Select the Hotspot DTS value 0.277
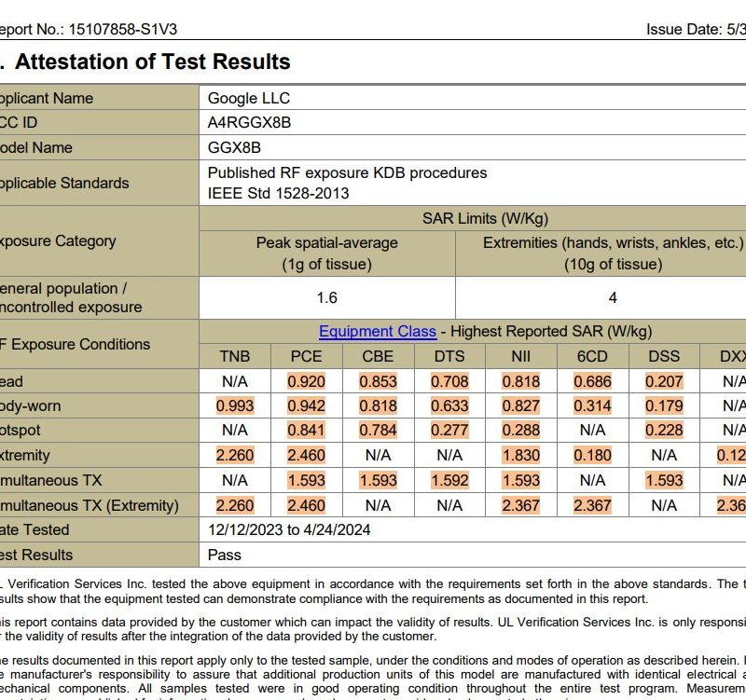The width and height of the screenshot is (746, 700). point(449,432)
